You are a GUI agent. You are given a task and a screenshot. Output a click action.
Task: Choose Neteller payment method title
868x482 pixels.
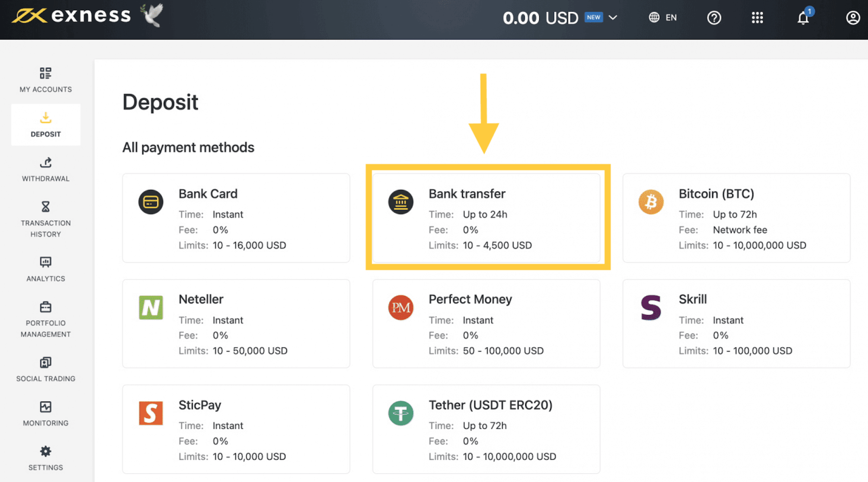click(x=201, y=299)
